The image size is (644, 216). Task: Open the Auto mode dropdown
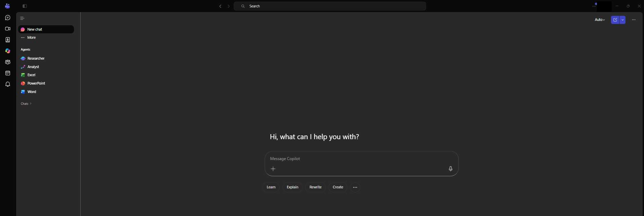pyautogui.click(x=600, y=20)
